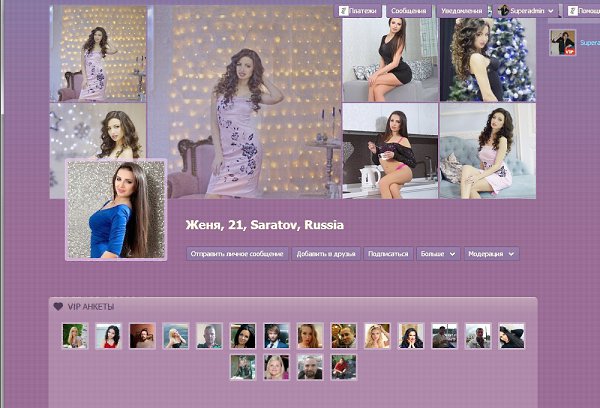The width and height of the screenshot is (600, 408).
Task: Open small pink dress photo beside pink armchair
Action: [x=98, y=53]
